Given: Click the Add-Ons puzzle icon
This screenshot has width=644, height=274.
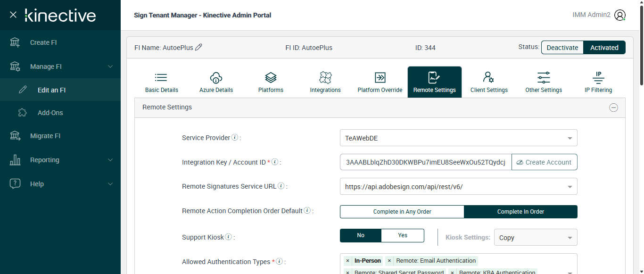Looking at the screenshot, I should point(23,113).
